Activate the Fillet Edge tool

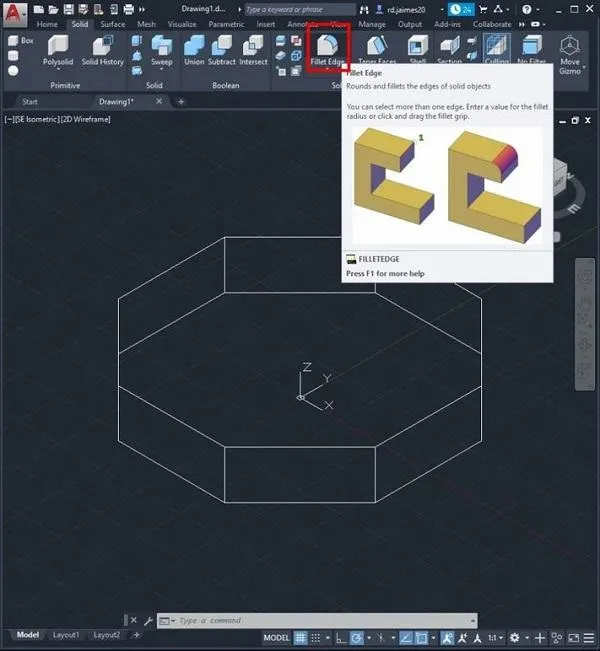tap(327, 48)
